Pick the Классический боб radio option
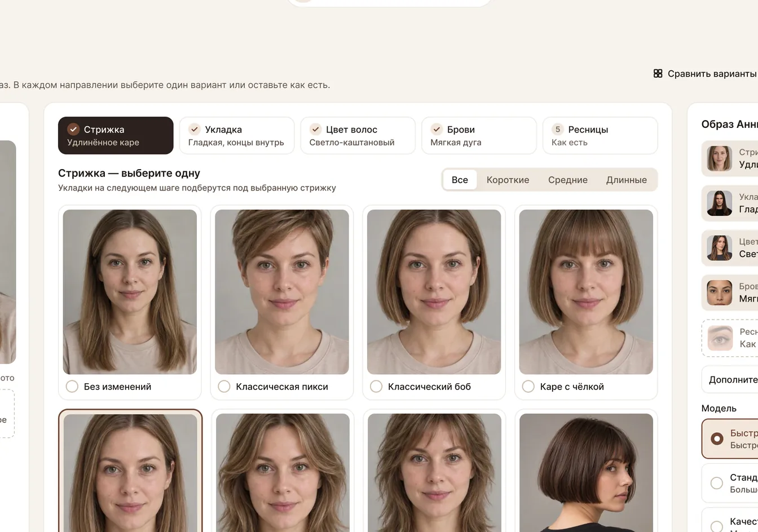The image size is (758, 532). pos(376,387)
